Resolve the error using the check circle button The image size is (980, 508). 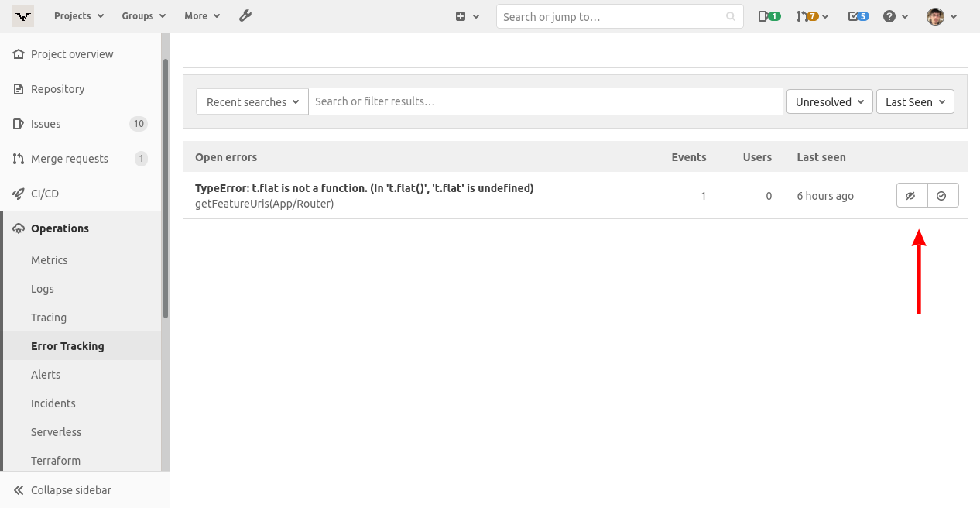pos(942,195)
